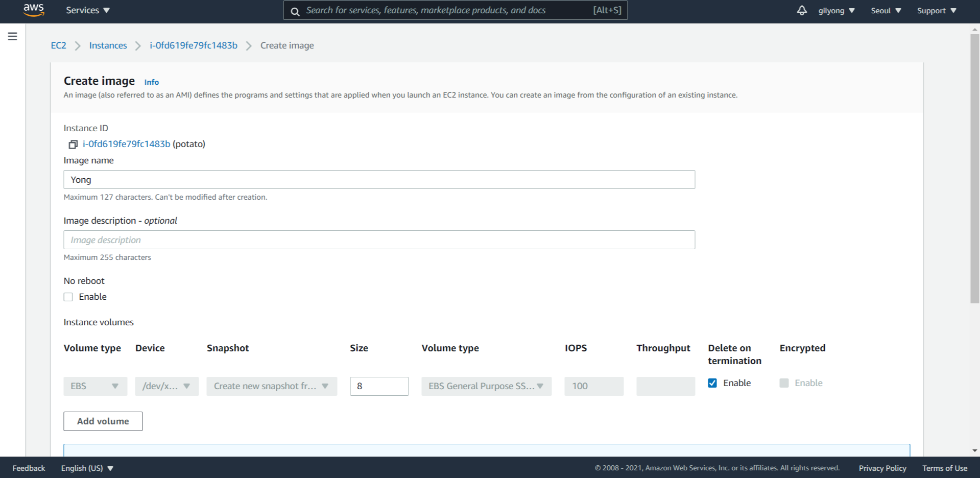Uncheck Delete on termination Enable checkbox
980x478 pixels.
(712, 383)
